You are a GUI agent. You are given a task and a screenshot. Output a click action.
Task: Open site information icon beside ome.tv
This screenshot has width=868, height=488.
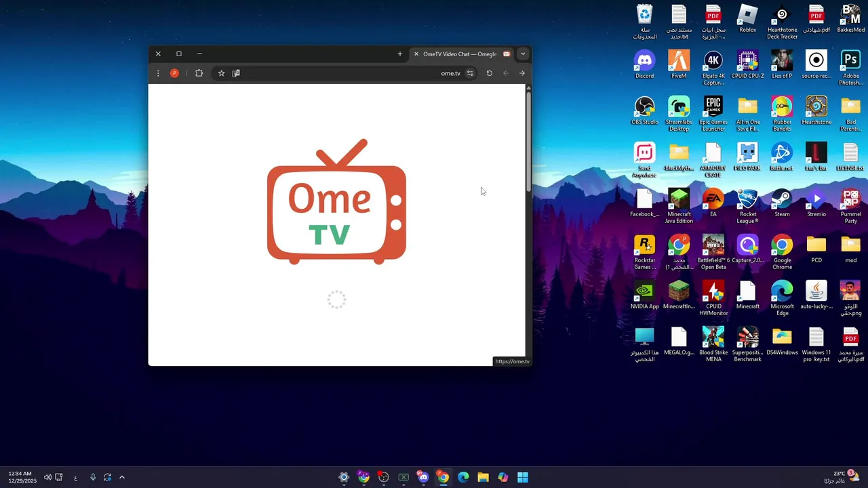(x=470, y=73)
